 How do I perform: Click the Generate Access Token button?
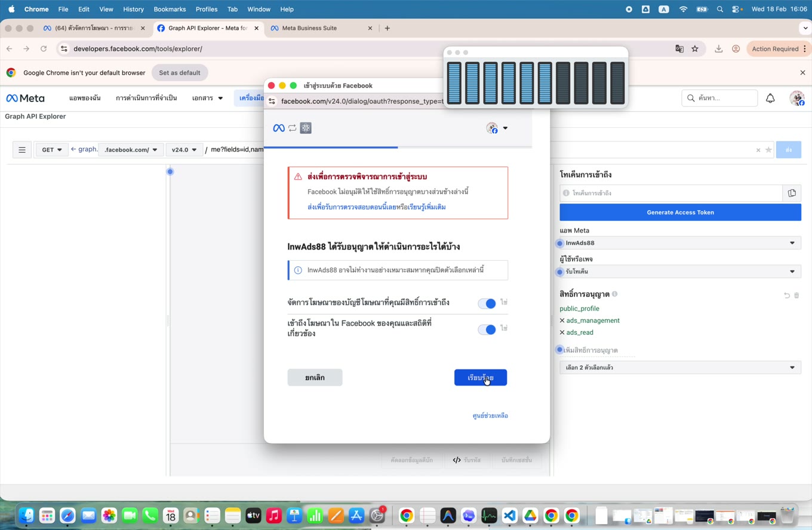[680, 212]
